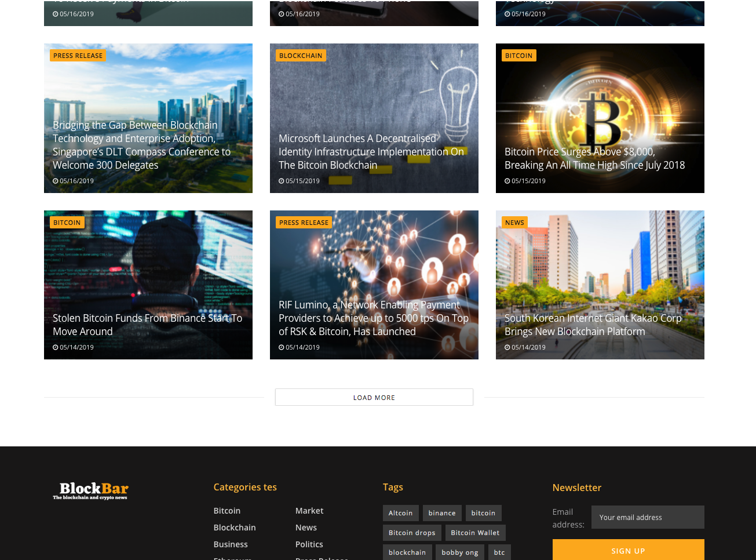Open the News badge on the Kakao Corp article
The height and width of the screenshot is (560, 756).
(x=515, y=223)
